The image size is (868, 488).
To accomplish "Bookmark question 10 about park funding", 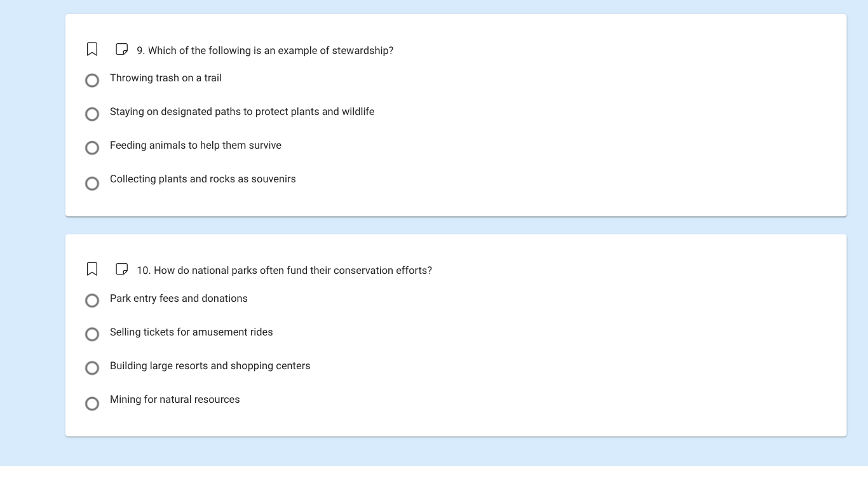I will 92,269.
